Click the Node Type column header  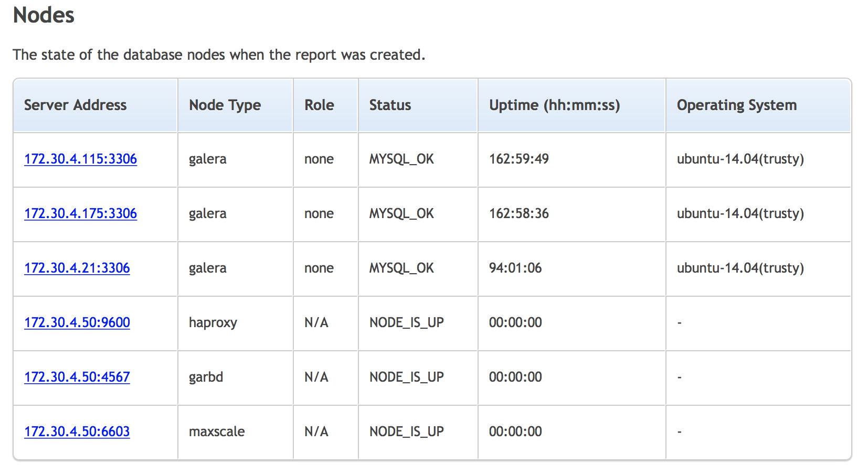click(x=225, y=105)
